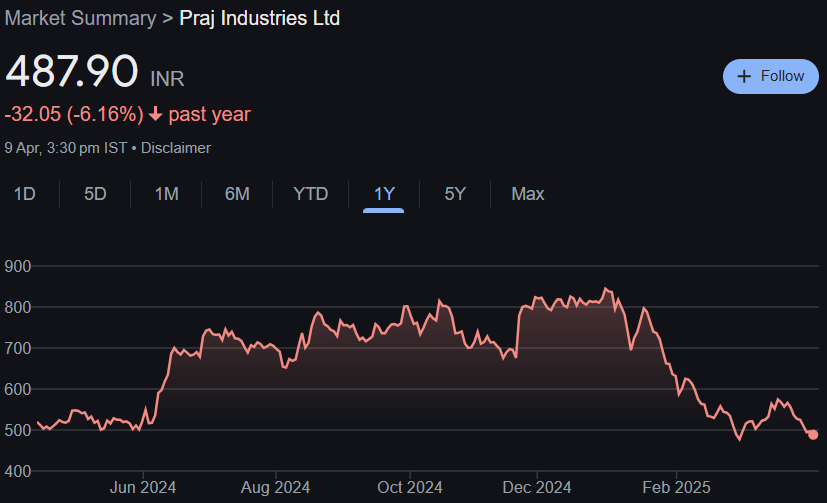
Task: Click the 500 y-axis label
Action: click(18, 431)
